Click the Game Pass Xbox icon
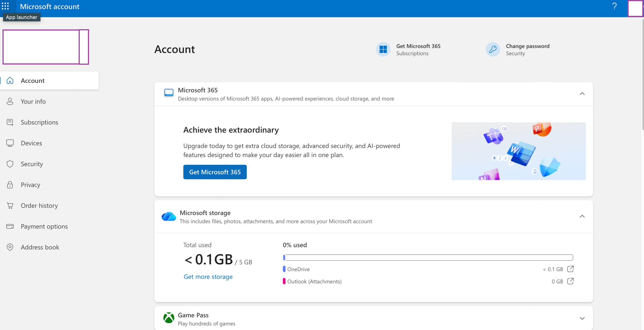Image resolution: width=644 pixels, height=330 pixels. (x=169, y=318)
